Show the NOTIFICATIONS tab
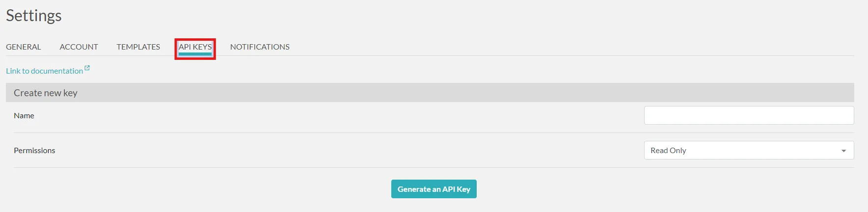 (x=260, y=47)
